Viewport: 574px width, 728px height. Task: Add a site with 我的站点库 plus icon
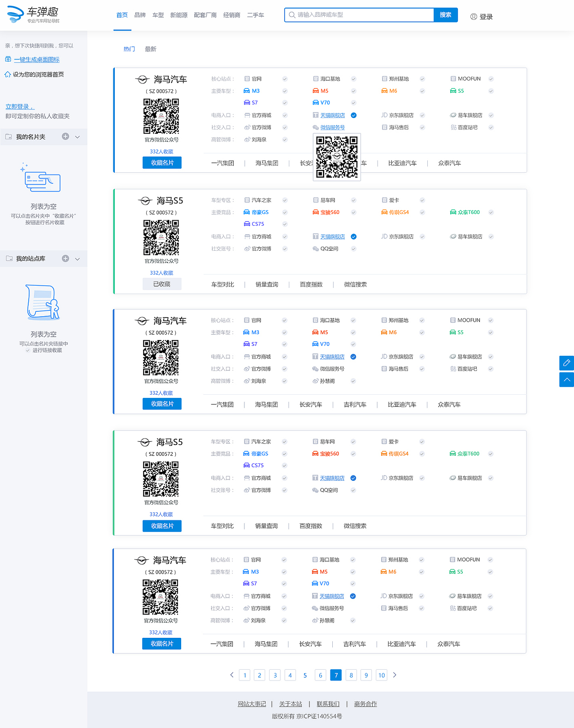point(65,258)
